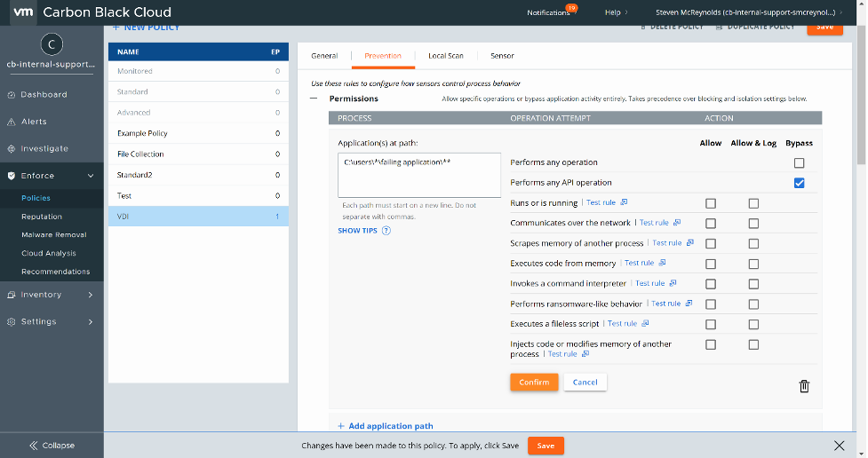The width and height of the screenshot is (868, 458).
Task: Check Allow & Log for Invokes command interpreter
Action: 753,284
